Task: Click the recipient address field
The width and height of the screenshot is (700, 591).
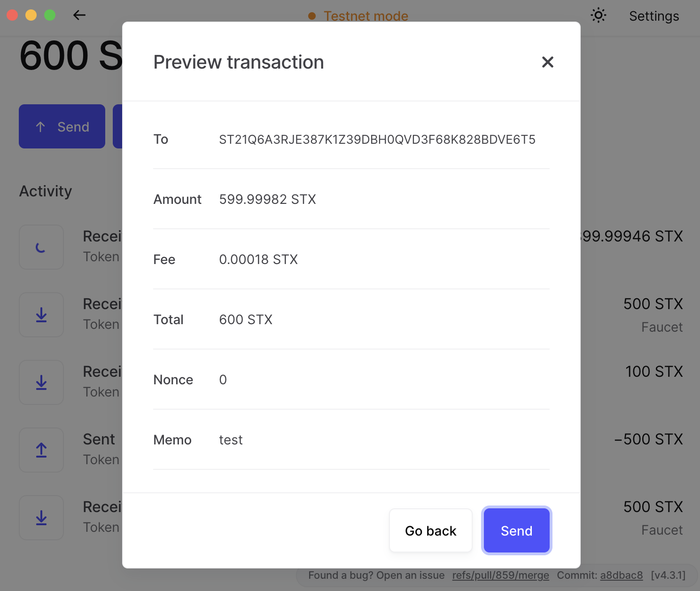Action: tap(377, 139)
